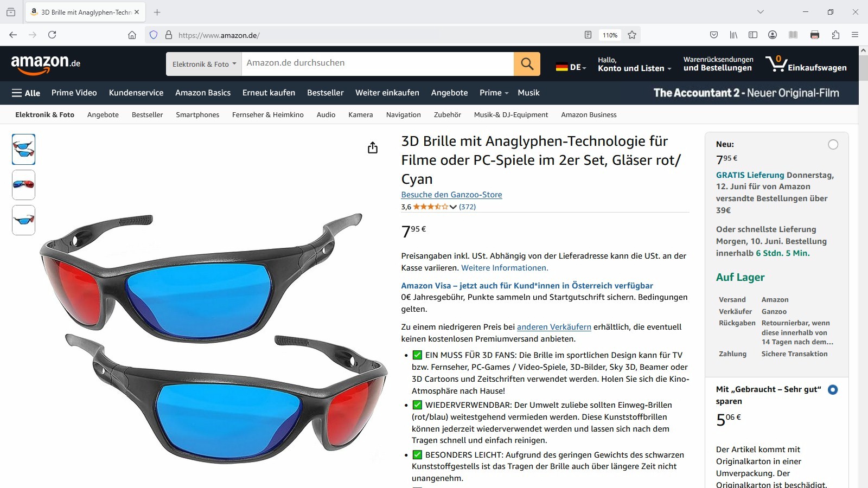Expand the star rating breakdown chevron
The image size is (868, 488).
[x=453, y=207]
